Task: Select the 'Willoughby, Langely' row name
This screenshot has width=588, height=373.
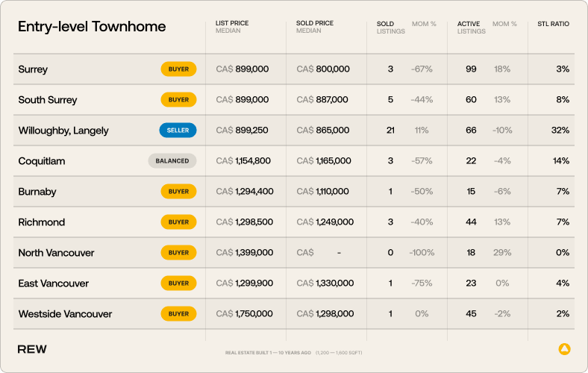Action: pos(63,131)
